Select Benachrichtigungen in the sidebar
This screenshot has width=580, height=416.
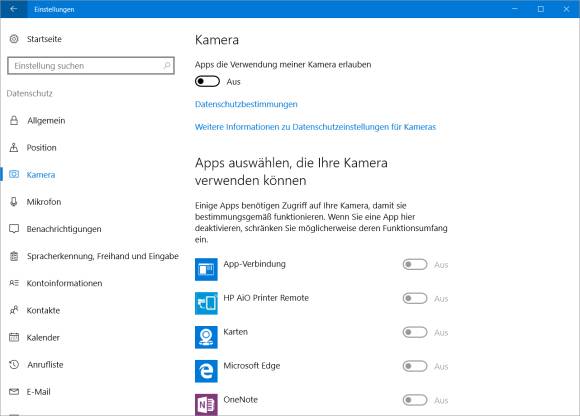[64, 229]
